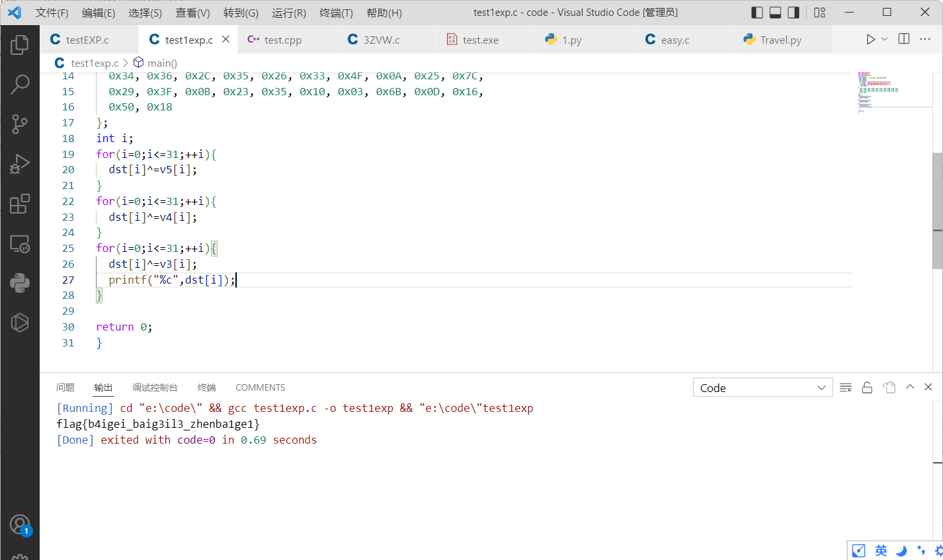Show the 终端 panel tab
The height and width of the screenshot is (560, 943).
tap(207, 387)
